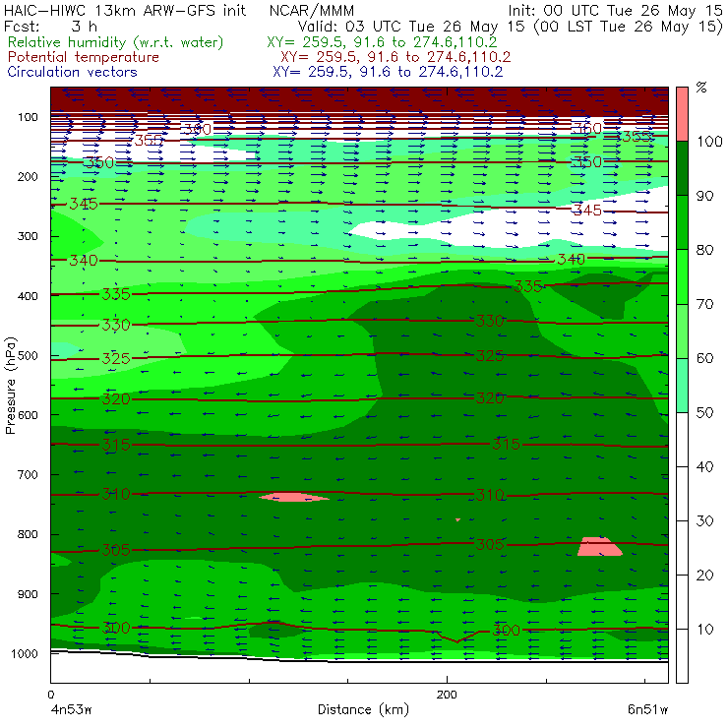Click the '20' colorbar tick label
728x728 pixels.
pos(704,576)
